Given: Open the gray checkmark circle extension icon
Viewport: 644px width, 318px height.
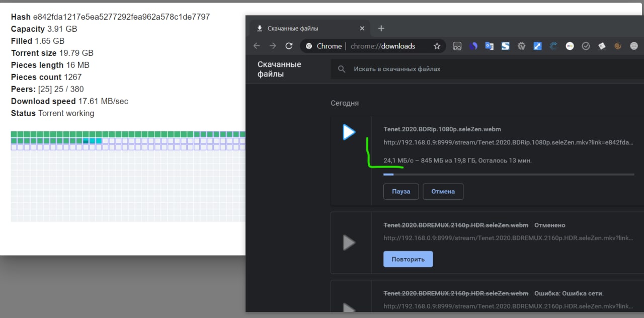Looking at the screenshot, I should coord(586,46).
